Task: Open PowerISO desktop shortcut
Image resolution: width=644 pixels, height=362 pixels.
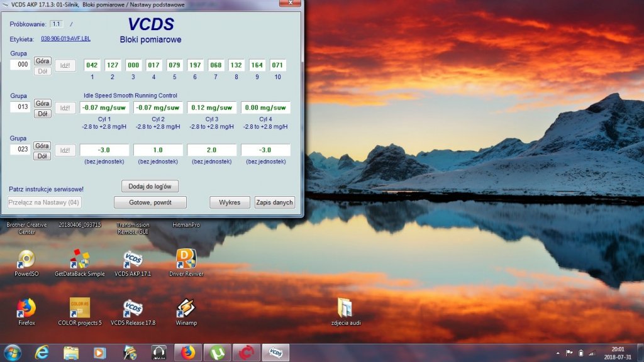Action: (x=26, y=263)
